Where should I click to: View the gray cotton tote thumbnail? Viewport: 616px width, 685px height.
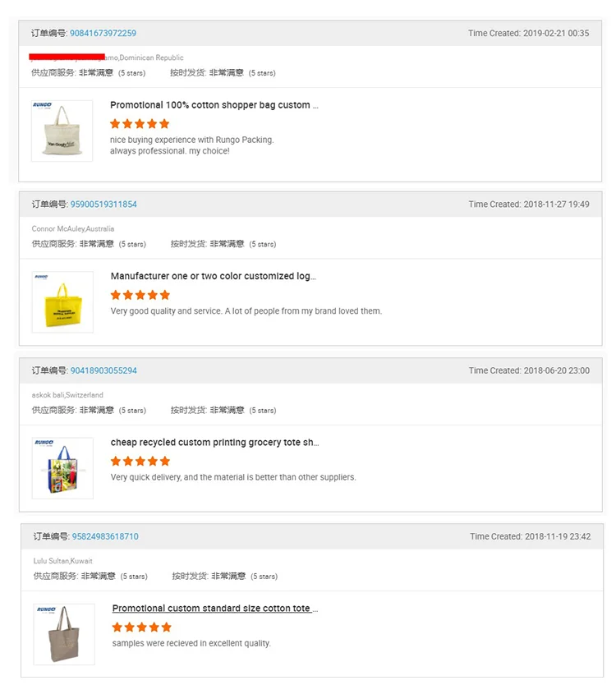pos(64,634)
